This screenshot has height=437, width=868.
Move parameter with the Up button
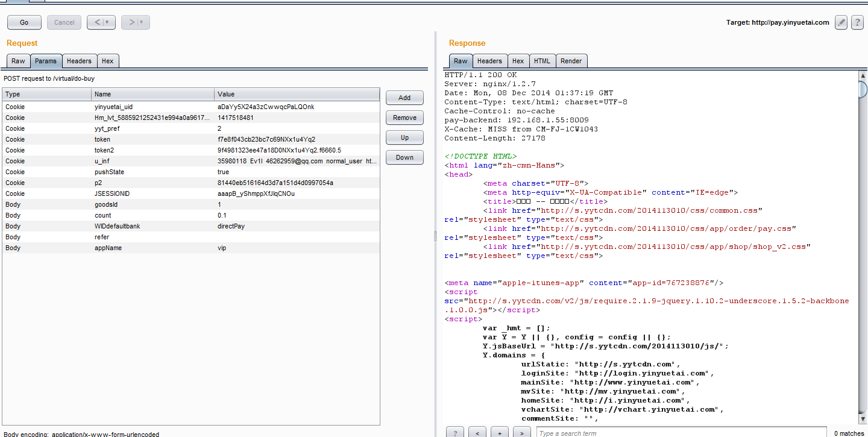(x=404, y=137)
